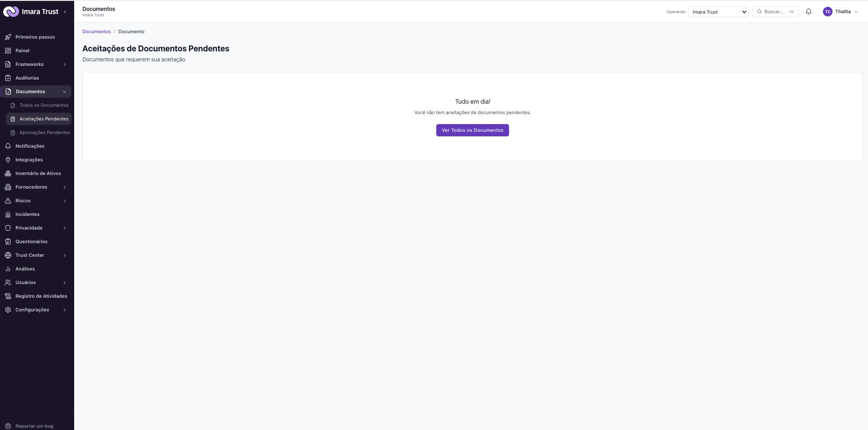Open the Incidentes page
The height and width of the screenshot is (430, 868).
tap(36, 214)
